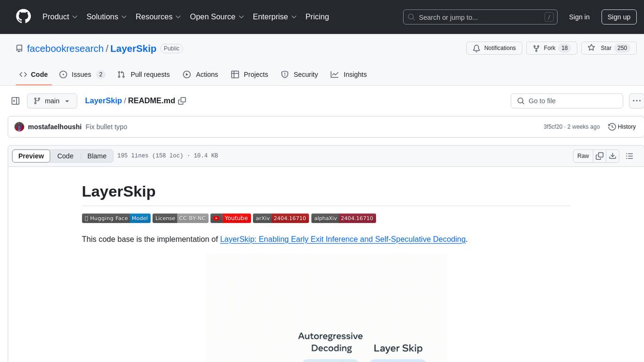Open the main branch selector dropdown
Viewport: 644px width, 362px height.
tap(52, 101)
